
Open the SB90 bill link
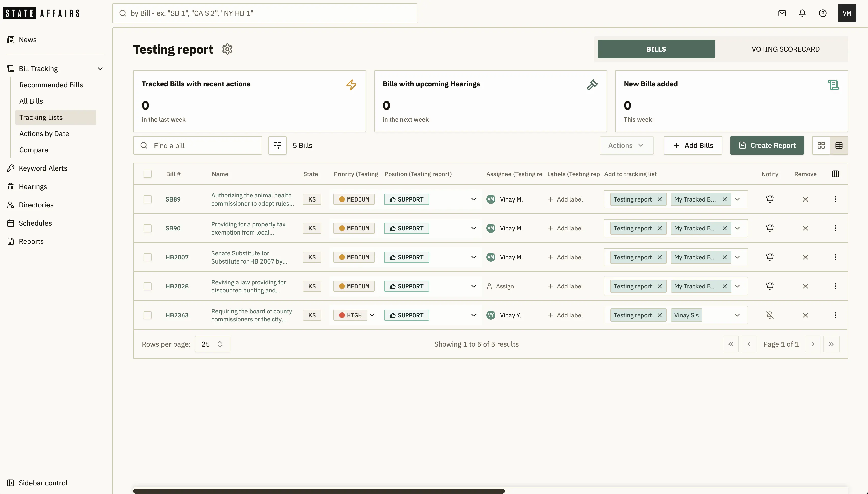pyautogui.click(x=173, y=228)
